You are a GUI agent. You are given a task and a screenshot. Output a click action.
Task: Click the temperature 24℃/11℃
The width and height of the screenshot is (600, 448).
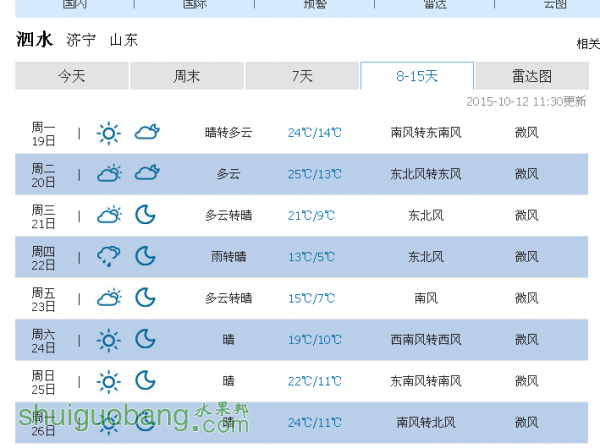(x=315, y=422)
